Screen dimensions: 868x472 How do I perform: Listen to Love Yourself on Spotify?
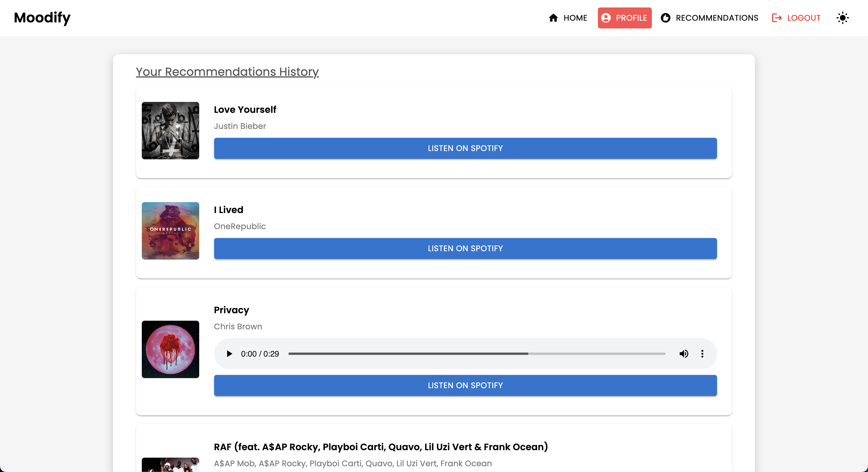coord(465,148)
